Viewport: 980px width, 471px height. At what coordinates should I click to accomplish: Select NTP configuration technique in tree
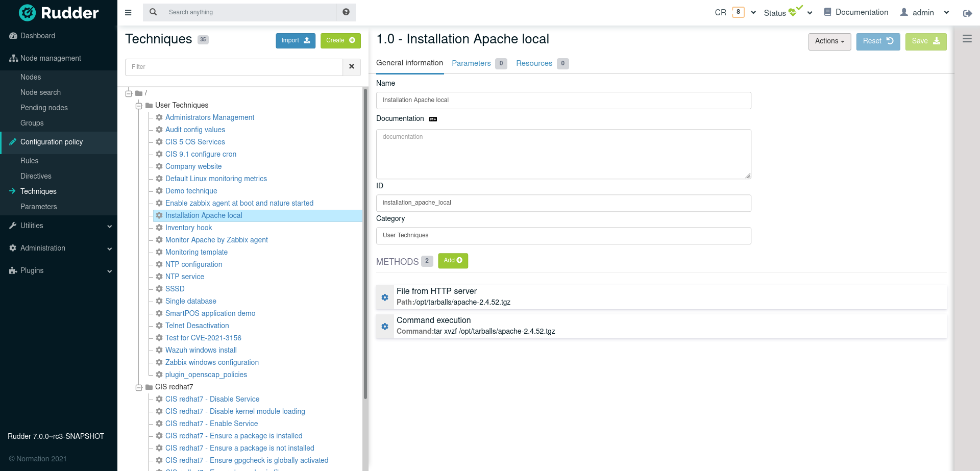pyautogui.click(x=193, y=264)
